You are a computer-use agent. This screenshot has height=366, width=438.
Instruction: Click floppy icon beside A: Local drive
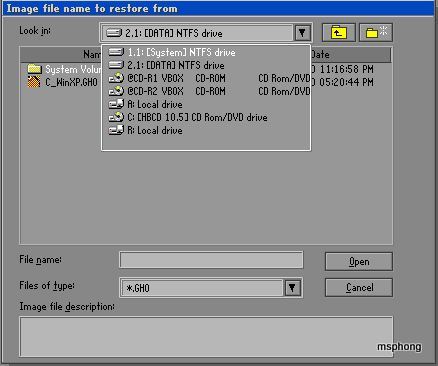coord(116,104)
